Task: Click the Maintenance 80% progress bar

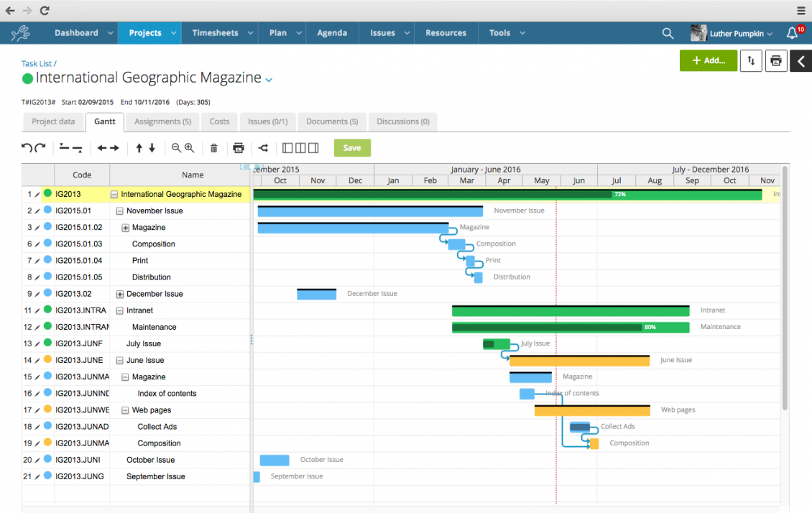Action: [x=546, y=327]
